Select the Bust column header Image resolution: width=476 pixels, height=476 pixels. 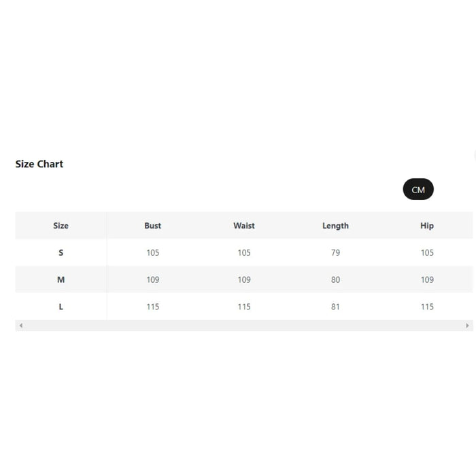tap(152, 226)
